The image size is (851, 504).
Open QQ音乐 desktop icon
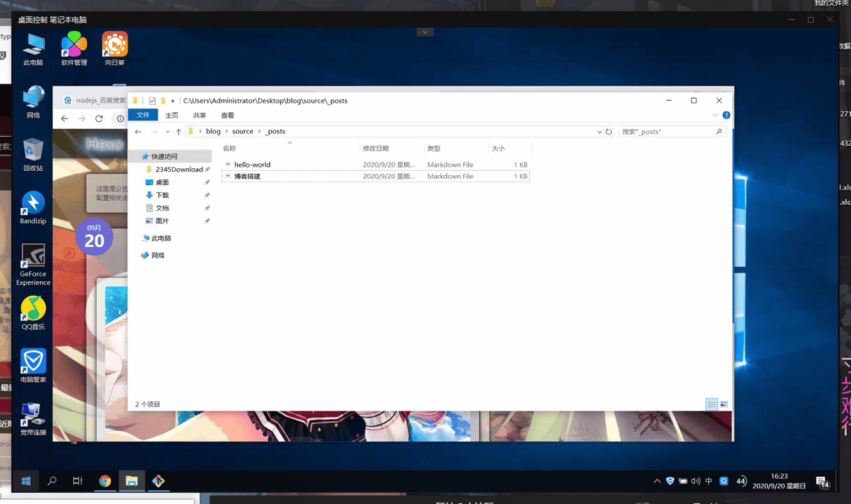[x=33, y=313]
